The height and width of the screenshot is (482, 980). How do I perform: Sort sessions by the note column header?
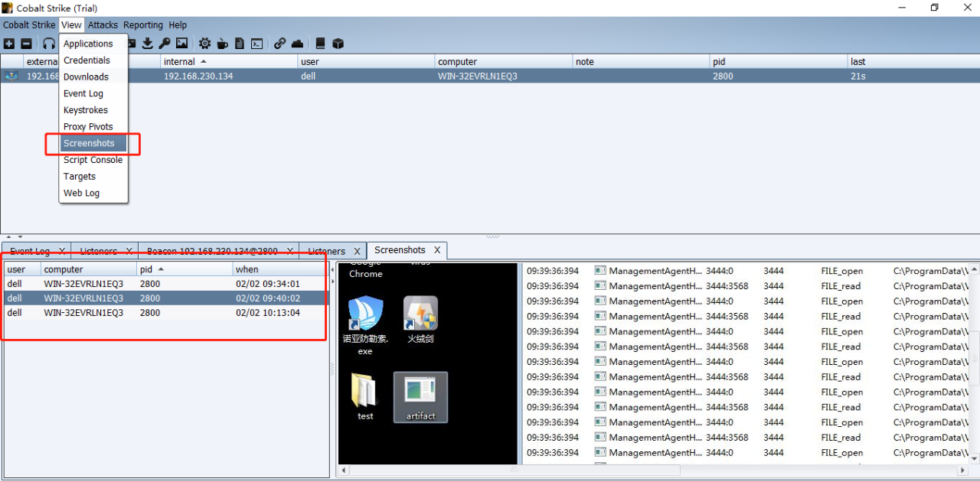pos(641,61)
